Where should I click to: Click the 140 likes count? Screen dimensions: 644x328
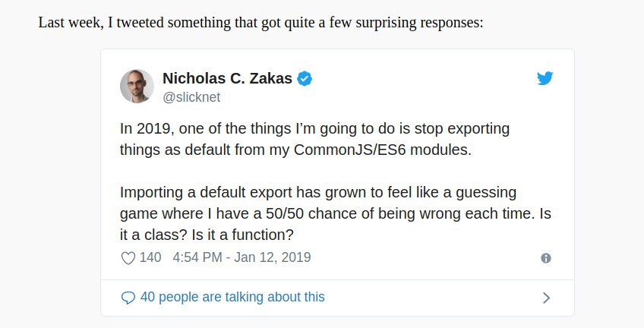pyautogui.click(x=150, y=257)
